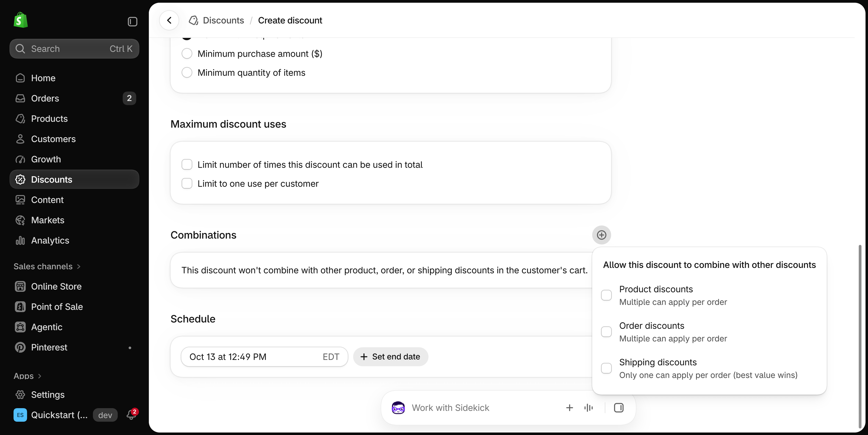
Task: Check Limit to one use per customer
Action: [x=187, y=183]
